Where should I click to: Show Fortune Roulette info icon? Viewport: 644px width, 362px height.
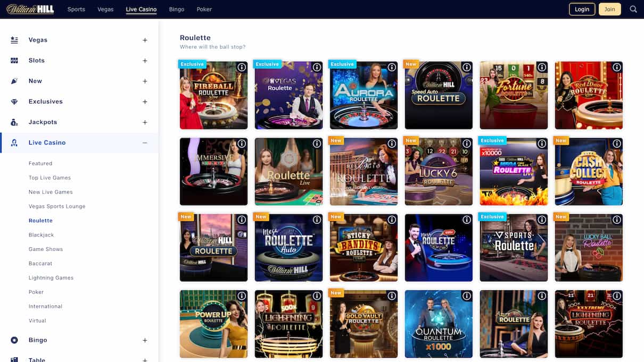pyautogui.click(x=542, y=68)
